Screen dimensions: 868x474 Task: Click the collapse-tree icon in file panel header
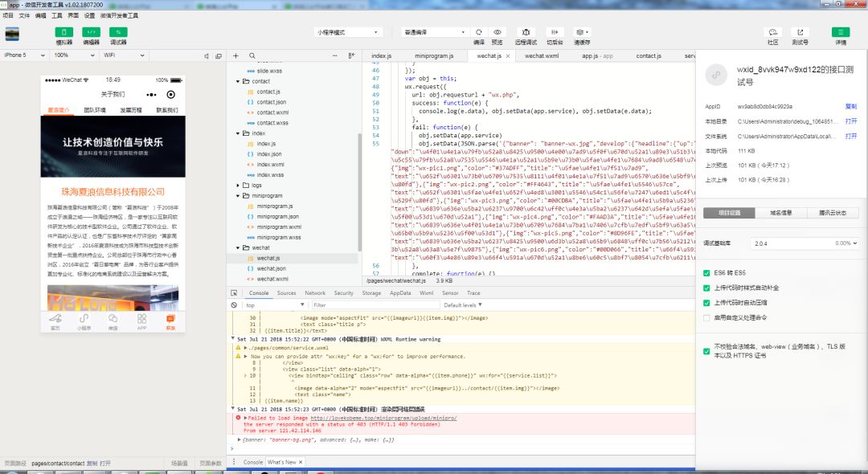coord(351,56)
